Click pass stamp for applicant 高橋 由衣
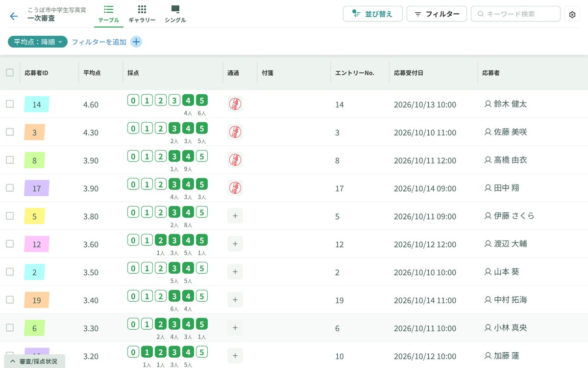The width and height of the screenshot is (588, 368). pyautogui.click(x=235, y=160)
